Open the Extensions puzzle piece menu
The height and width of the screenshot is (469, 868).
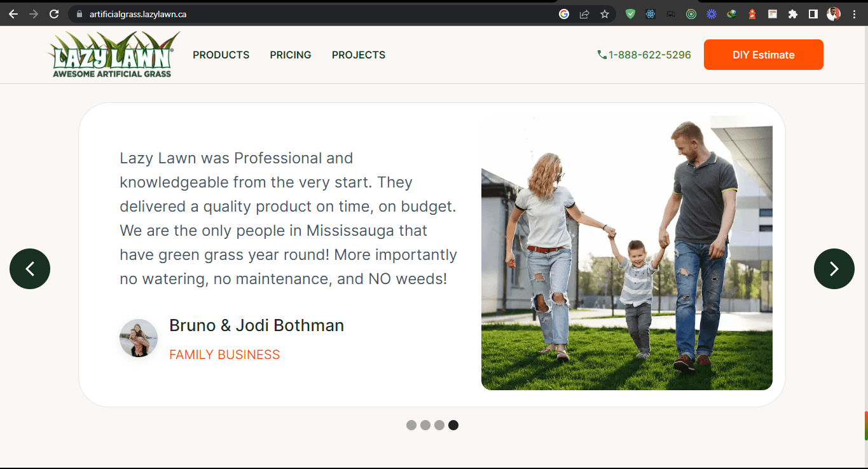[x=793, y=14]
